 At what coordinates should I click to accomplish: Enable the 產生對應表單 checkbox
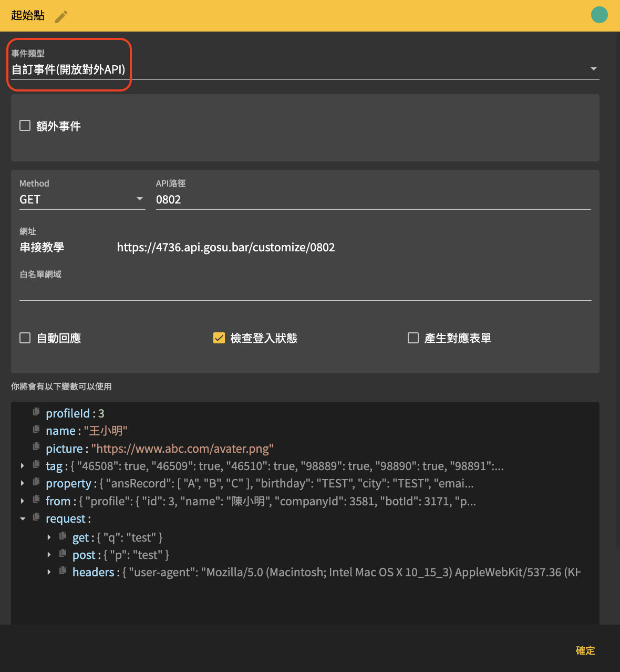(413, 338)
